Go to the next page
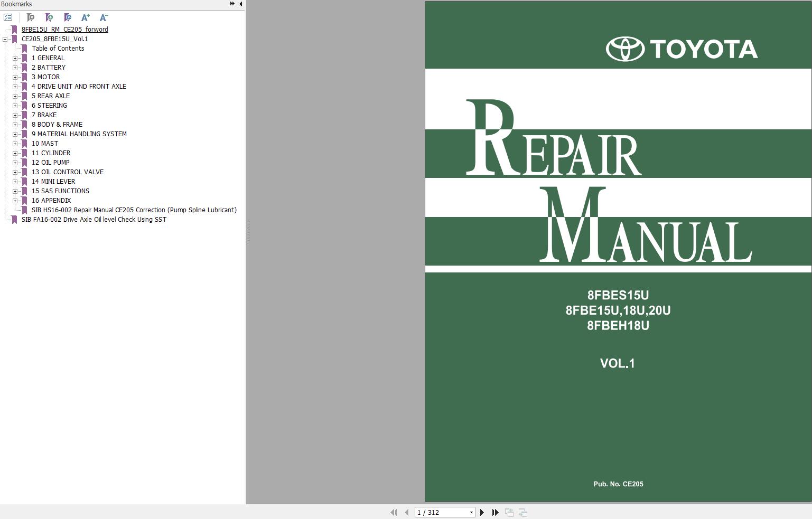This screenshot has height=519, width=812. pyautogui.click(x=482, y=512)
